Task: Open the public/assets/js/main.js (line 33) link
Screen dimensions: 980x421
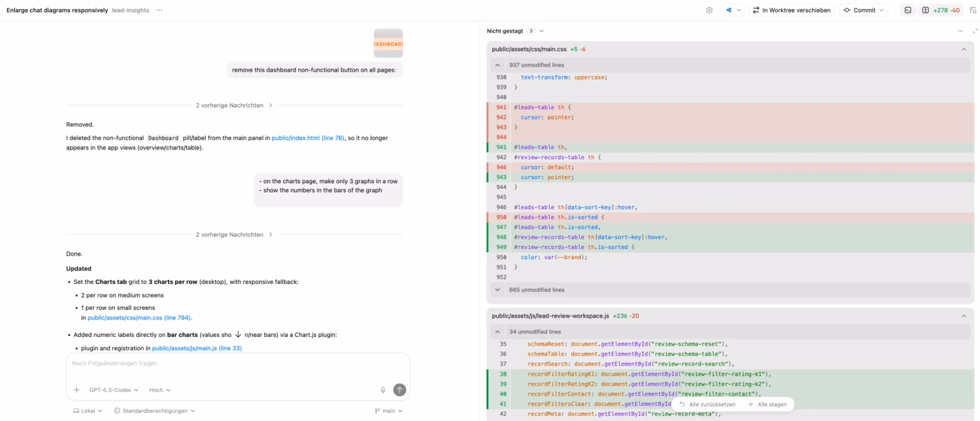Action: pyautogui.click(x=197, y=349)
